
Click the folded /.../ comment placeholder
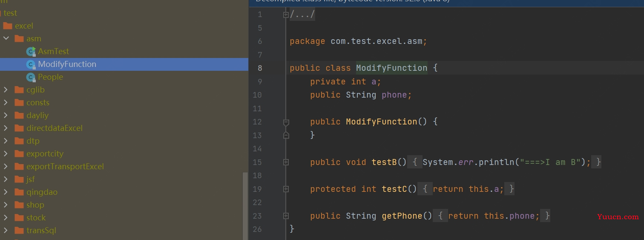pyautogui.click(x=302, y=14)
